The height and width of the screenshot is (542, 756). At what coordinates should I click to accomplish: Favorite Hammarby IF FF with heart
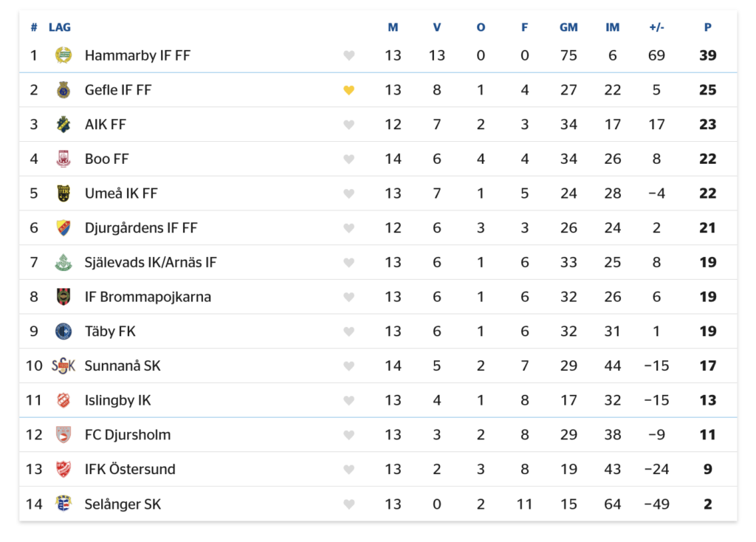pos(348,55)
